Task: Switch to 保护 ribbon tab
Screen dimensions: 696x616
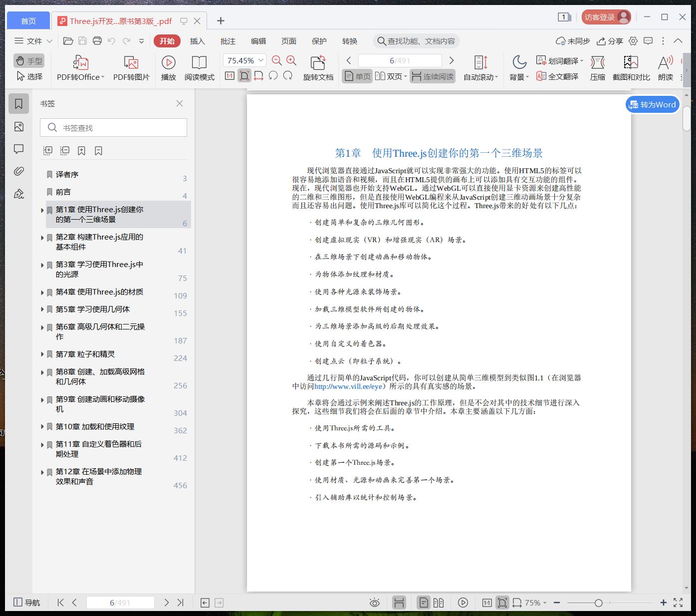Action: 319,41
